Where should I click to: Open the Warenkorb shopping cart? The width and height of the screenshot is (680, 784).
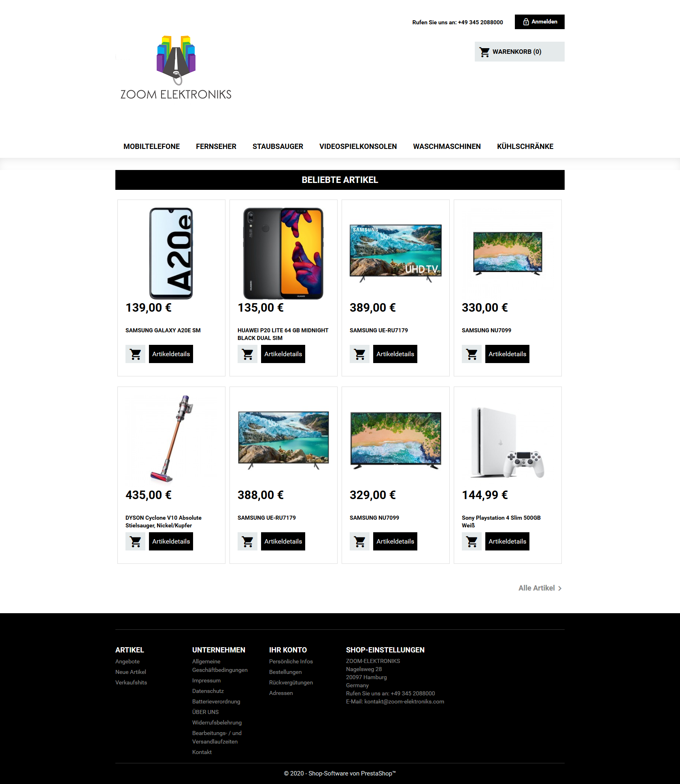pyautogui.click(x=519, y=52)
